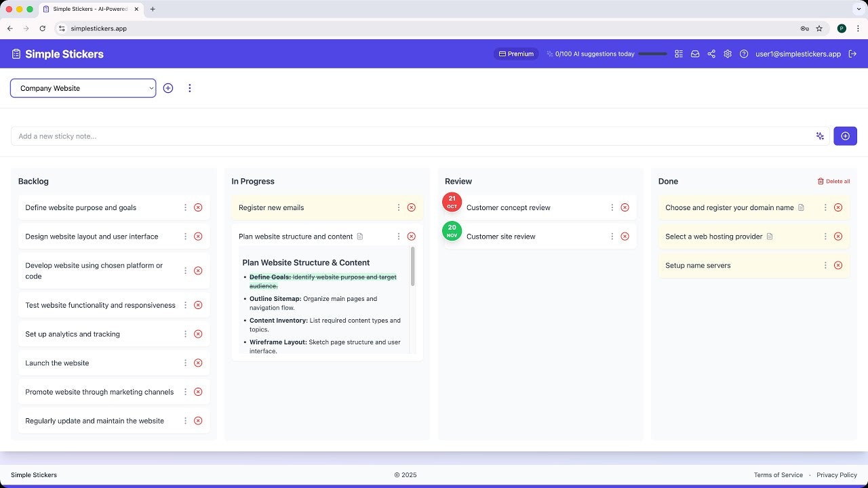Delete the Develop website using chosen platform note

[x=198, y=270]
